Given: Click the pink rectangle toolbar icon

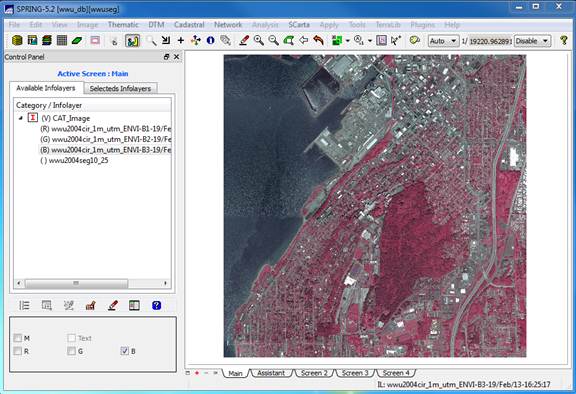Looking at the screenshot, I should pos(95,40).
